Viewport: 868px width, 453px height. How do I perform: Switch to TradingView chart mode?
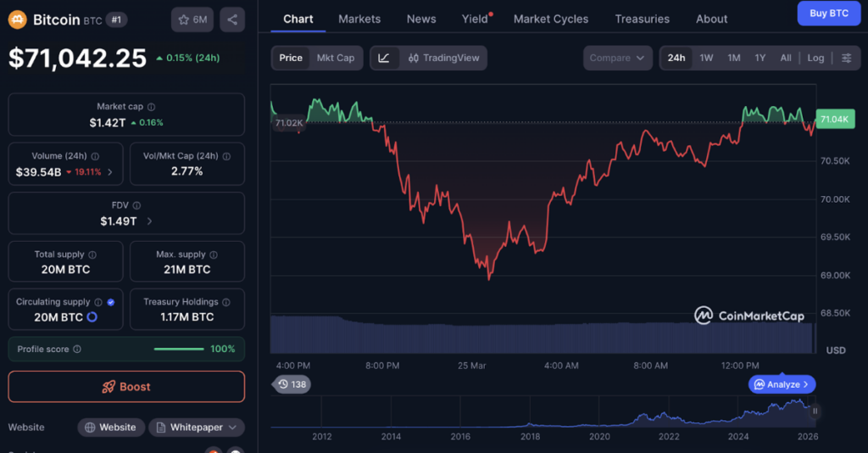point(443,58)
